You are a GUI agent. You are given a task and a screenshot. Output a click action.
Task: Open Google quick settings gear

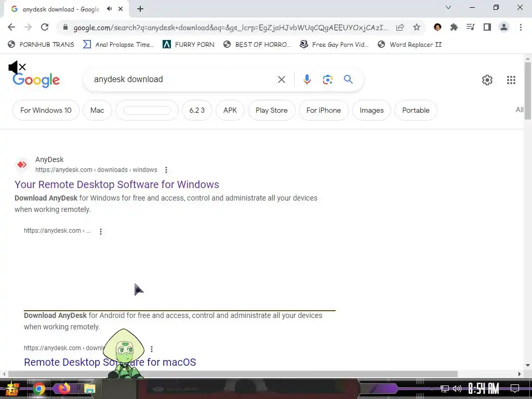tap(487, 79)
